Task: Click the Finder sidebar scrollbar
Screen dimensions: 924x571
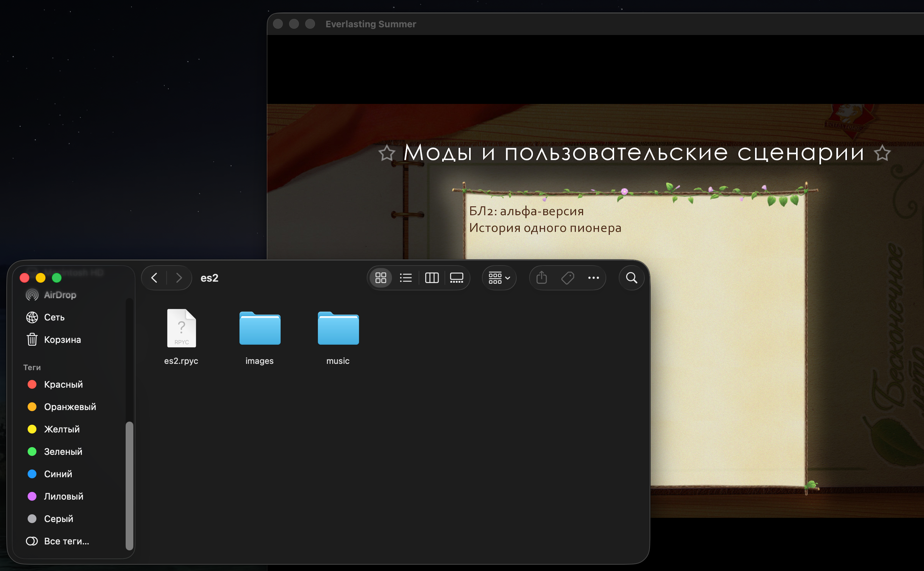Action: 129,485
